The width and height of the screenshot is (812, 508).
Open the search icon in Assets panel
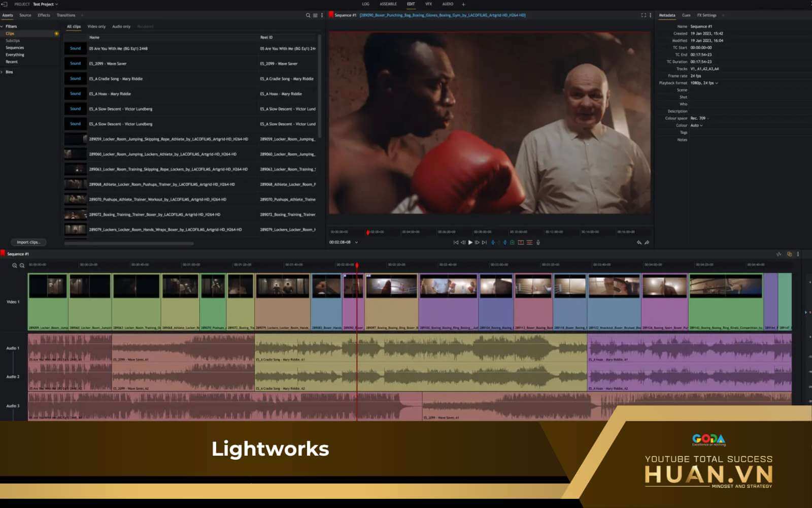click(308, 15)
